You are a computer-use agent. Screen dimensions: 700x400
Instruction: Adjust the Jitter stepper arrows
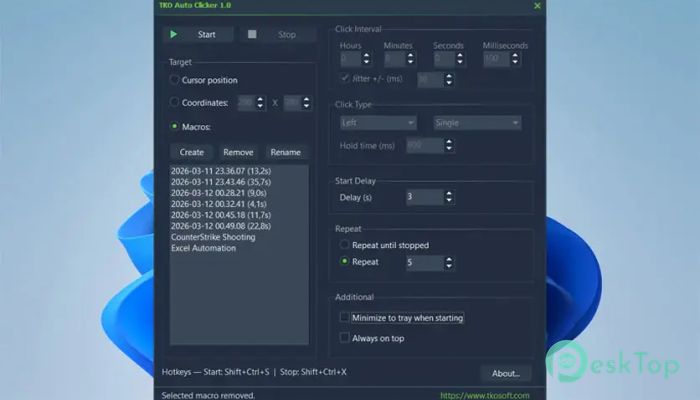[x=449, y=79]
